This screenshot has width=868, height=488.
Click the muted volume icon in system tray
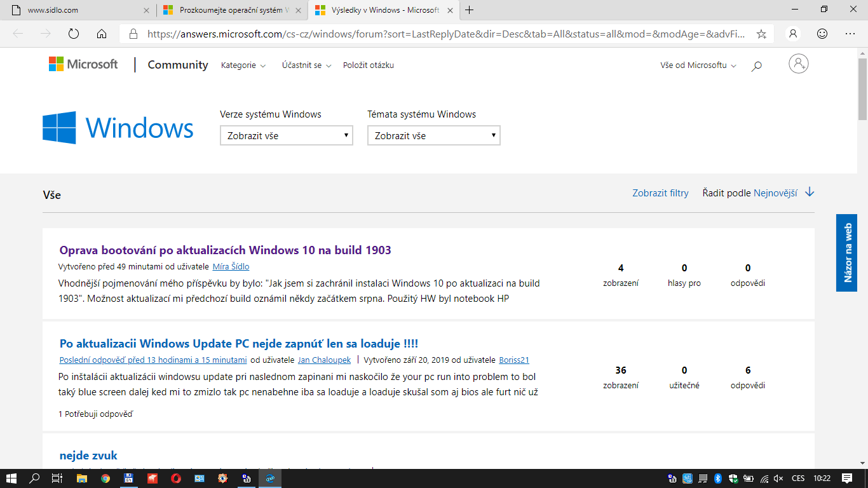(x=779, y=478)
